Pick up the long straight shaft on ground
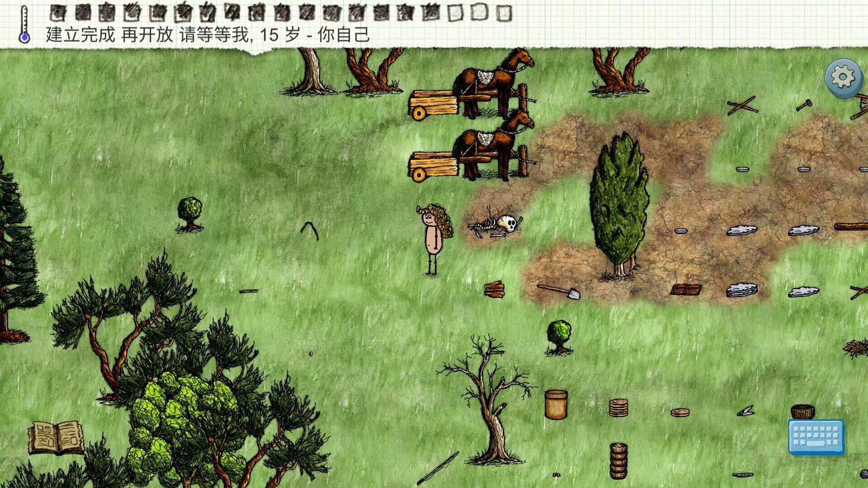 tap(438, 468)
